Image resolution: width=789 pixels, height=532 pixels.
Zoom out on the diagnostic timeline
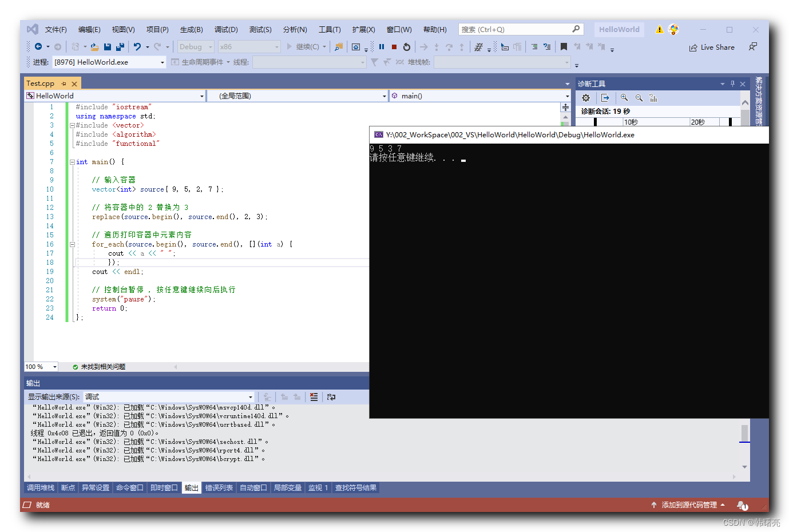pyautogui.click(x=639, y=98)
